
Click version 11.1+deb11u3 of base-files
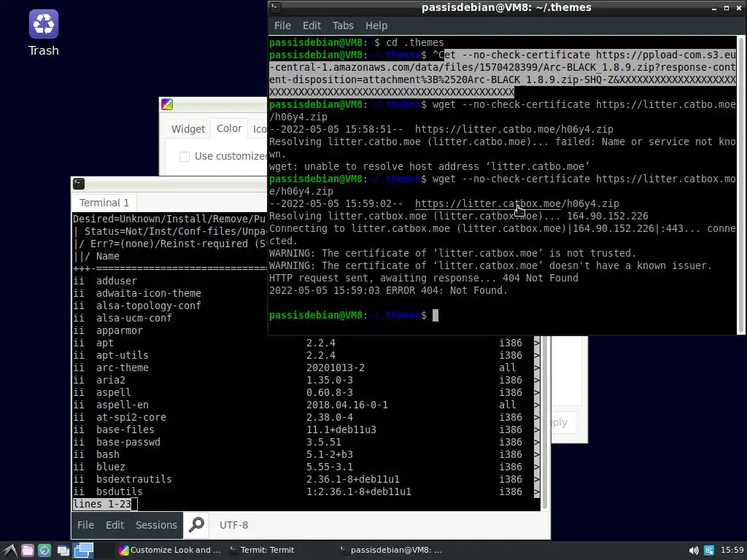click(x=341, y=429)
